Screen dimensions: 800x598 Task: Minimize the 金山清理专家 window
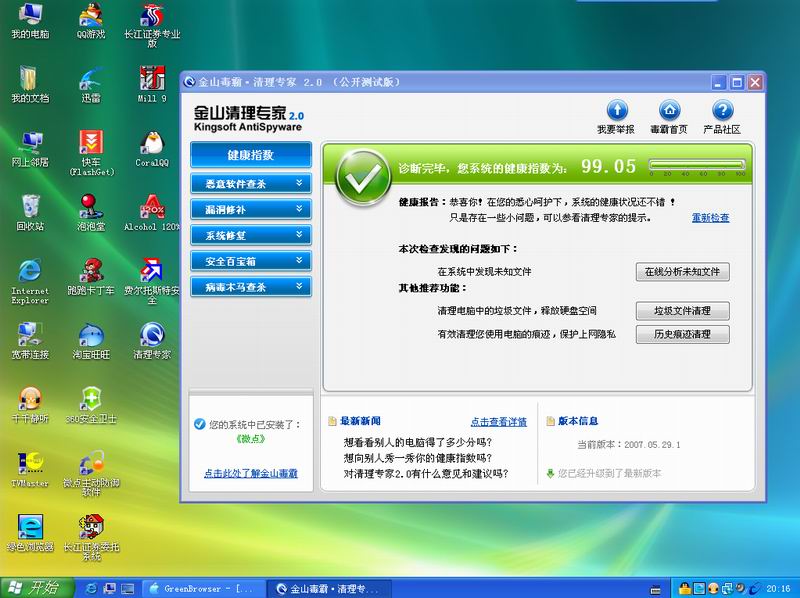click(x=718, y=82)
